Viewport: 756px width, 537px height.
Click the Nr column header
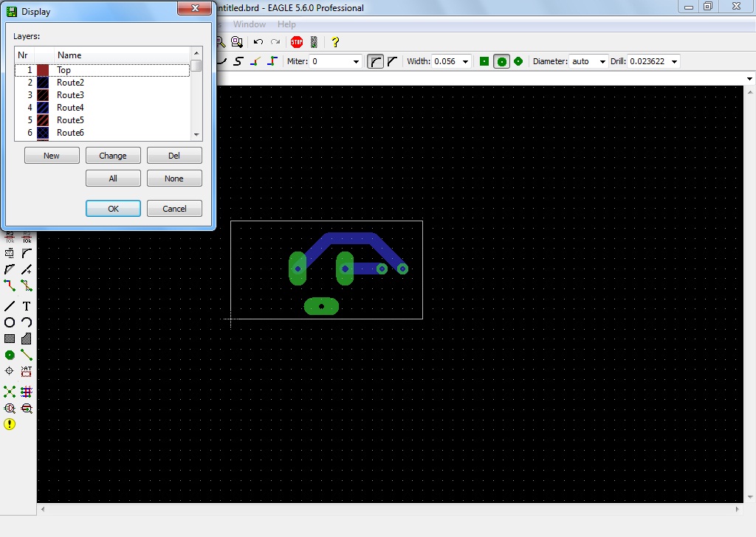tap(24, 55)
